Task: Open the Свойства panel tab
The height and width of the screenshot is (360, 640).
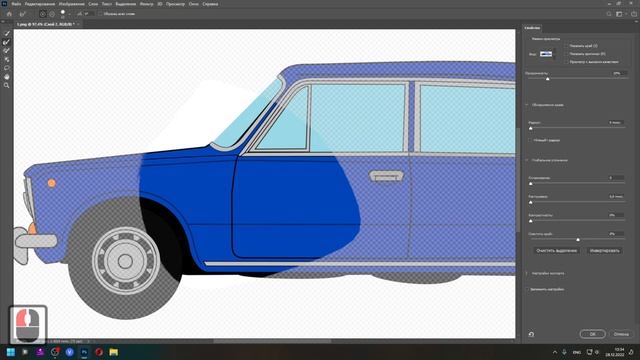Action: click(532, 28)
